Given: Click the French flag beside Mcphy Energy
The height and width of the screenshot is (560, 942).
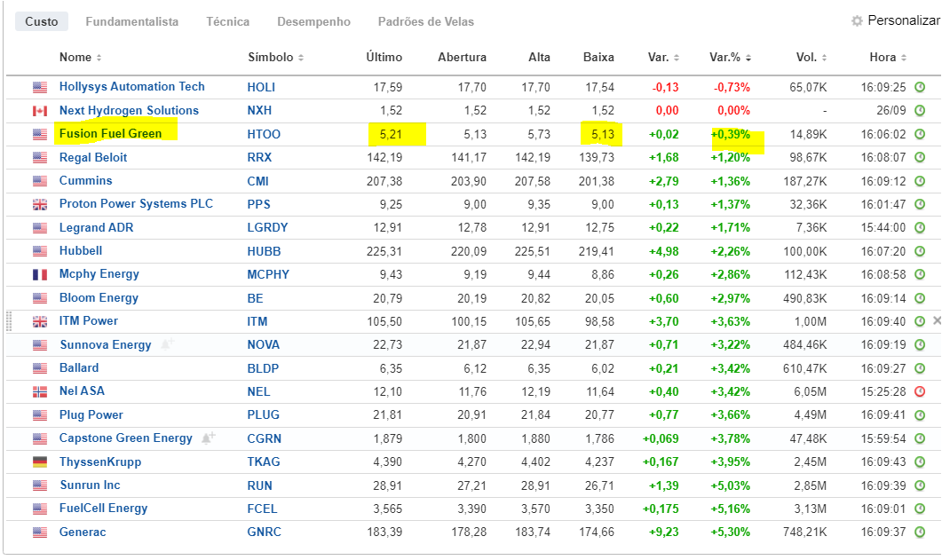Looking at the screenshot, I should 40,275.
